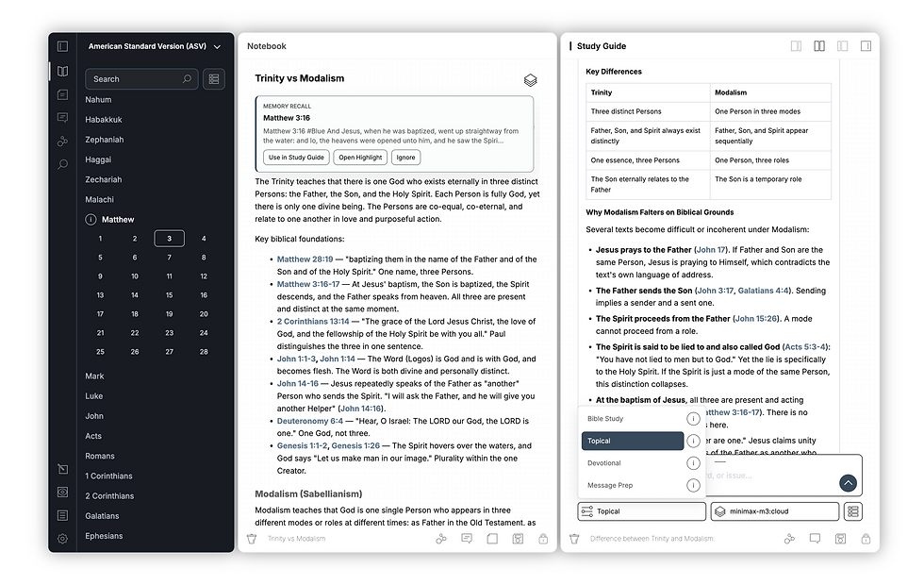Open the minimax-m3:cloud model dropdown
Screen dimensions: 924x585
[x=775, y=511]
